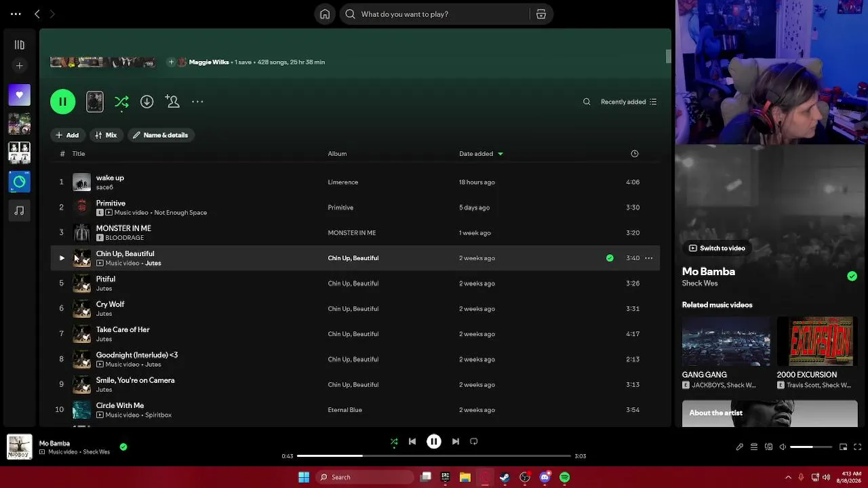Add playlist collaborator next to Maggie Wilks
This screenshot has height=488, width=868.
click(x=172, y=62)
